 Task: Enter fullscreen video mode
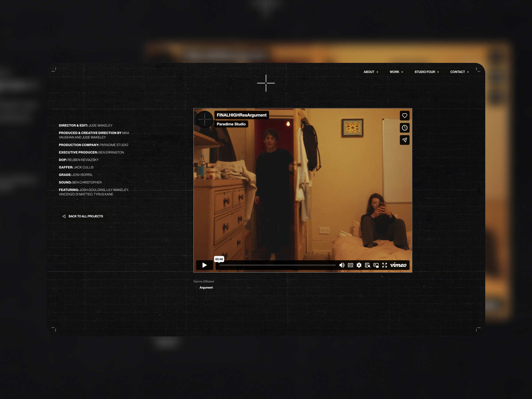pos(384,265)
